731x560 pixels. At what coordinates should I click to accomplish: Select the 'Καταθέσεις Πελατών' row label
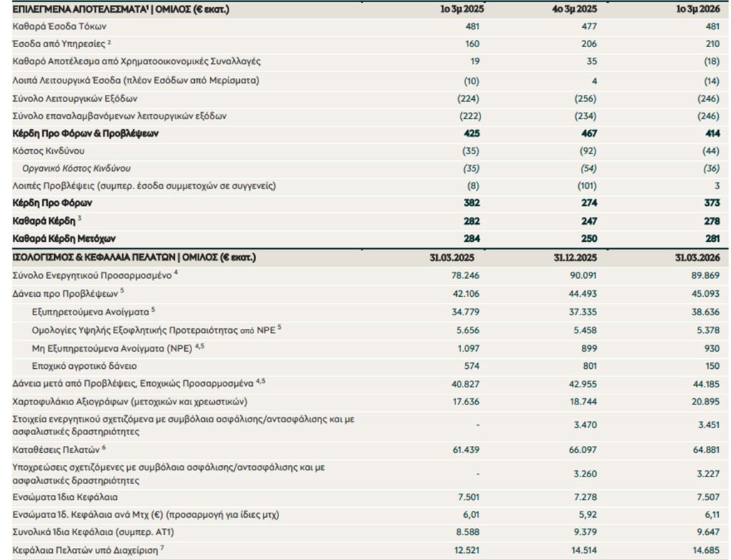coord(58,449)
